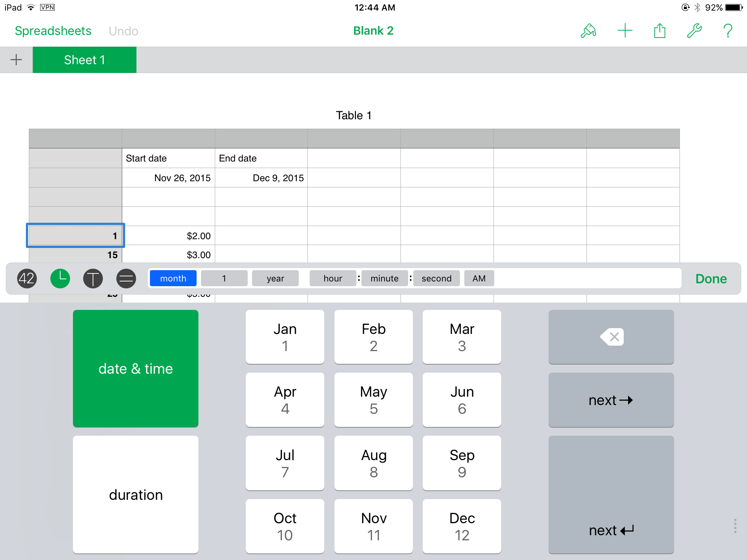
Task: Tap next return to move down
Action: click(x=611, y=495)
